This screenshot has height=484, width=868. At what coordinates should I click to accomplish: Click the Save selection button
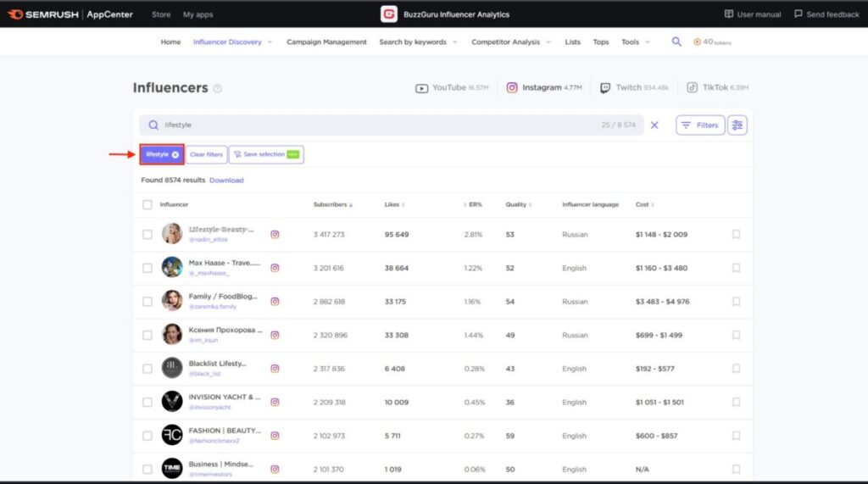(x=266, y=154)
